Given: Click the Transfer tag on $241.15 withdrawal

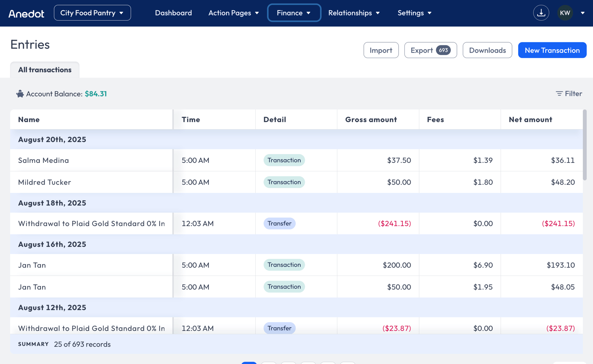Looking at the screenshot, I should 279,223.
